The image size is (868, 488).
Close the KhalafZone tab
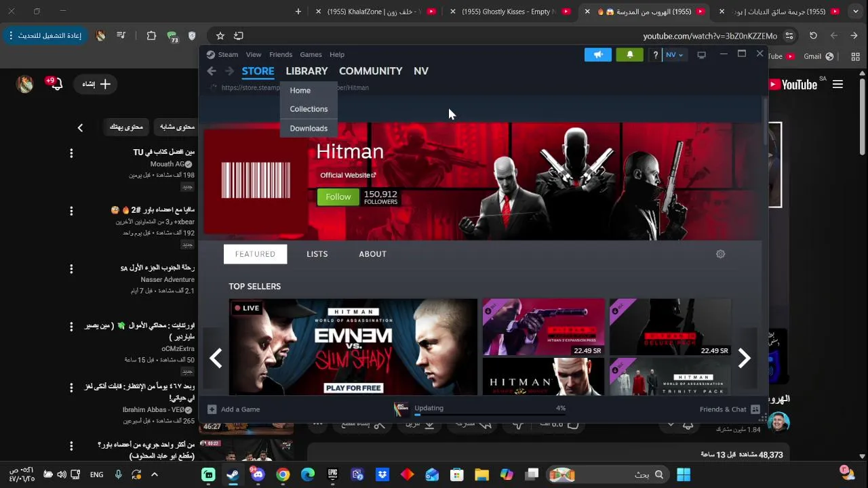(x=318, y=12)
